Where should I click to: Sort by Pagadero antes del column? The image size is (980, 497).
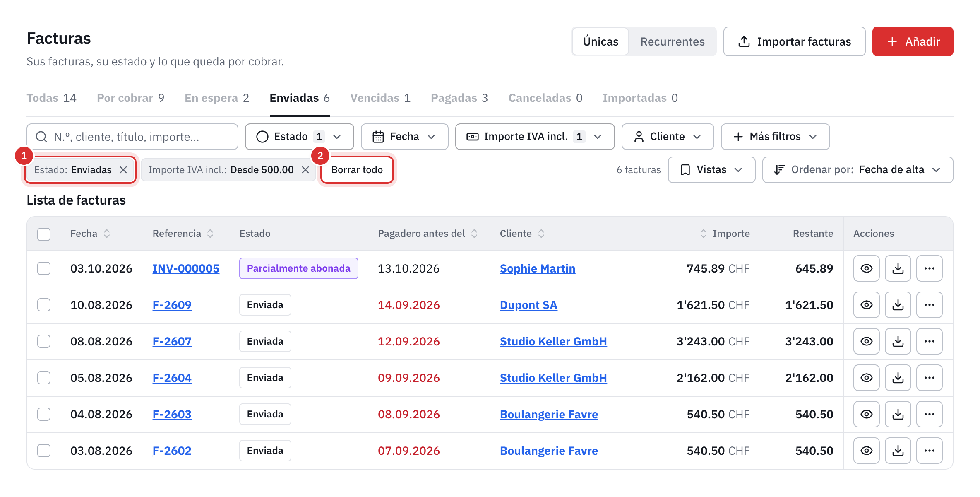tap(474, 234)
